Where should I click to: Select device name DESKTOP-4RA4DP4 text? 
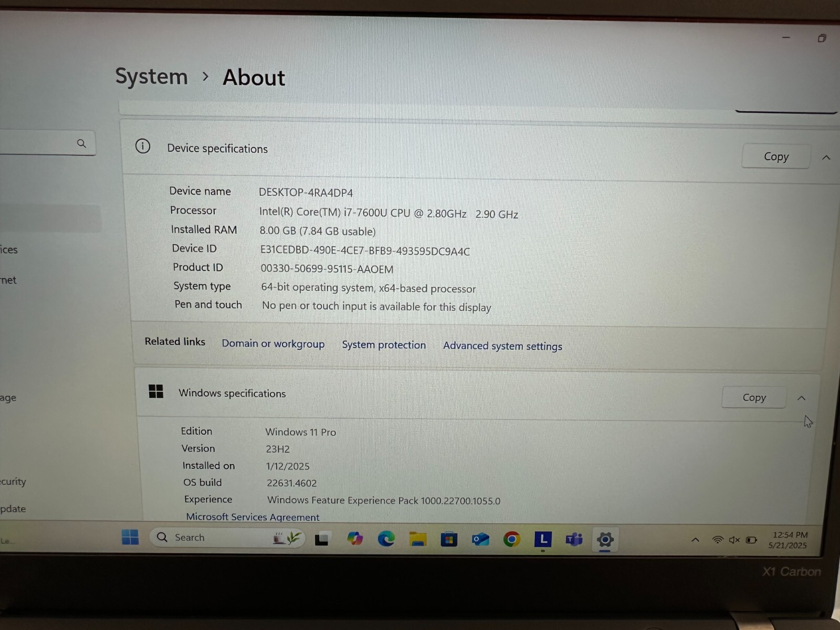point(306,192)
